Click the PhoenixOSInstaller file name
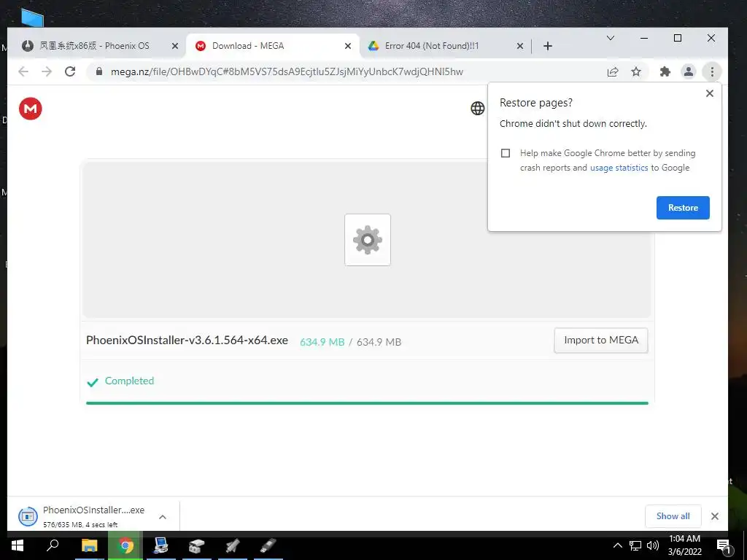Viewport: 747px width, 560px height. pos(187,340)
